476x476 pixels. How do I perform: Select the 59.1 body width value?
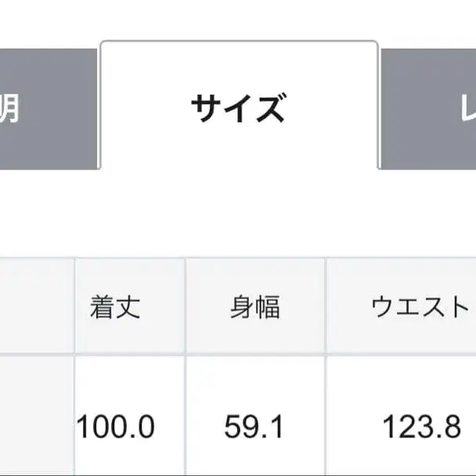point(255,427)
